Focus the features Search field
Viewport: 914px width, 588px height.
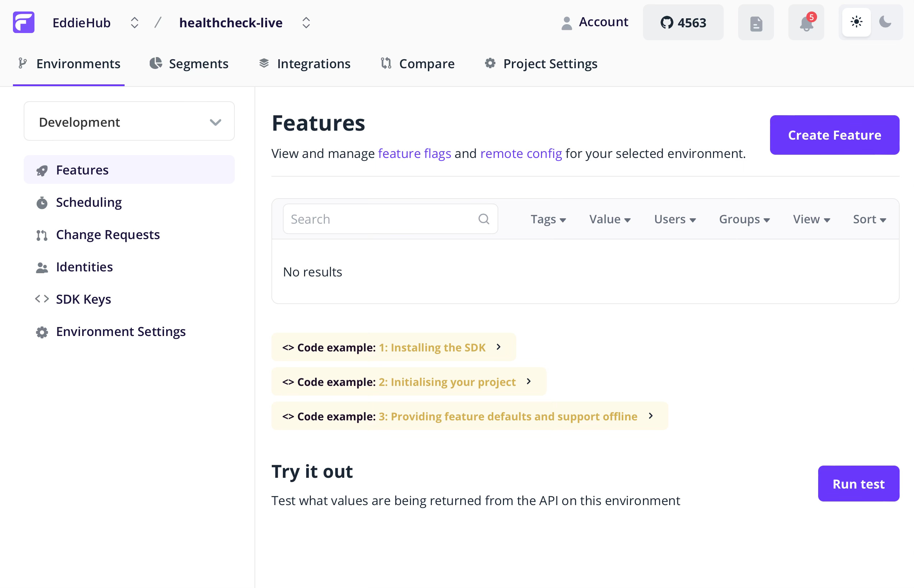(x=390, y=219)
